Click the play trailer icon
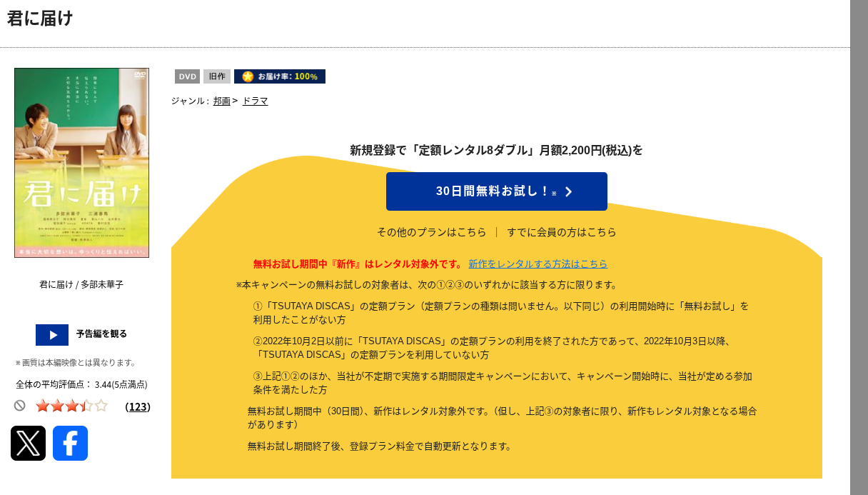This screenshot has height=495, width=868. click(x=52, y=335)
